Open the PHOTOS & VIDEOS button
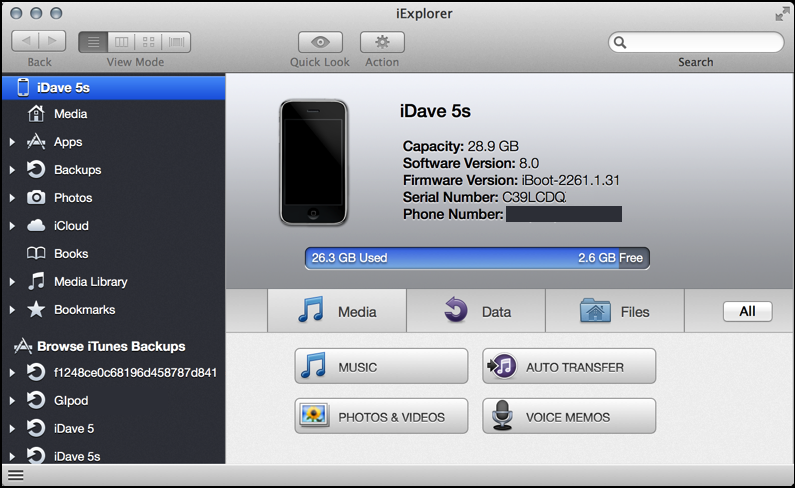 click(381, 416)
